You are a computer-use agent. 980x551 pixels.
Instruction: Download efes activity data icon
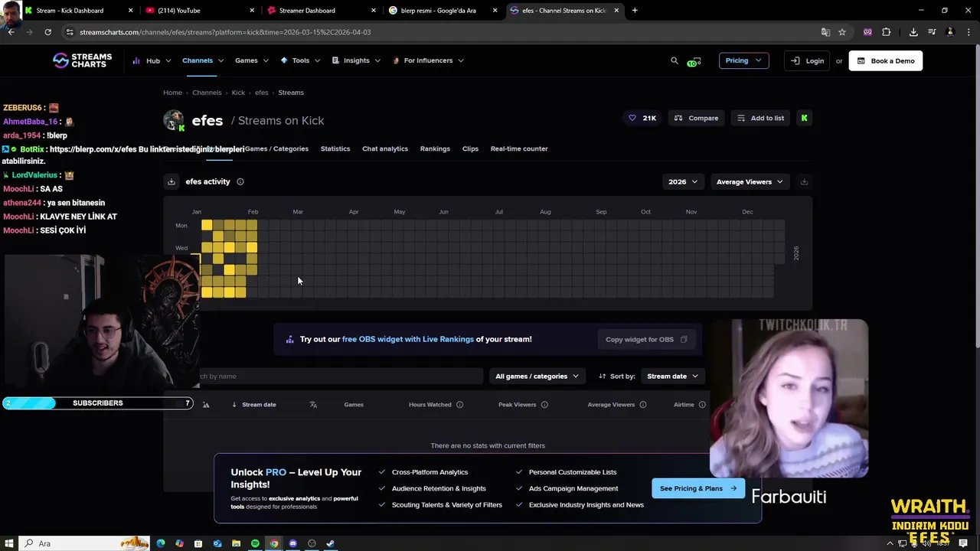(x=171, y=181)
